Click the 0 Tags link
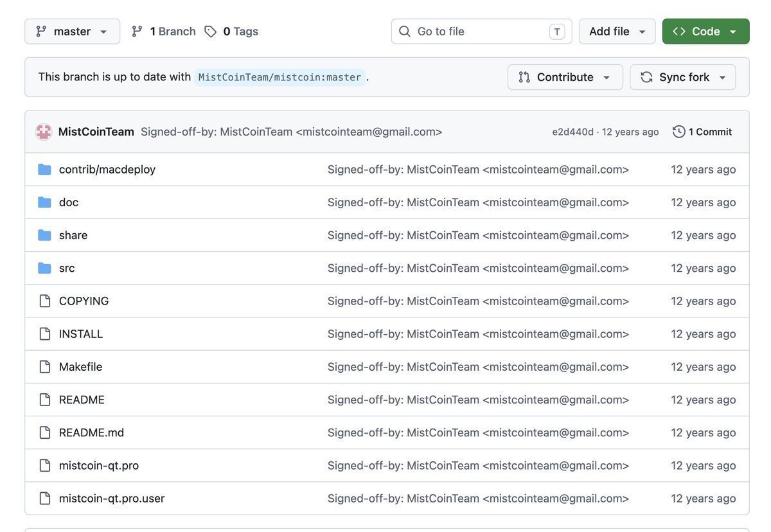Viewport: 771px width, 532px height. [x=231, y=31]
